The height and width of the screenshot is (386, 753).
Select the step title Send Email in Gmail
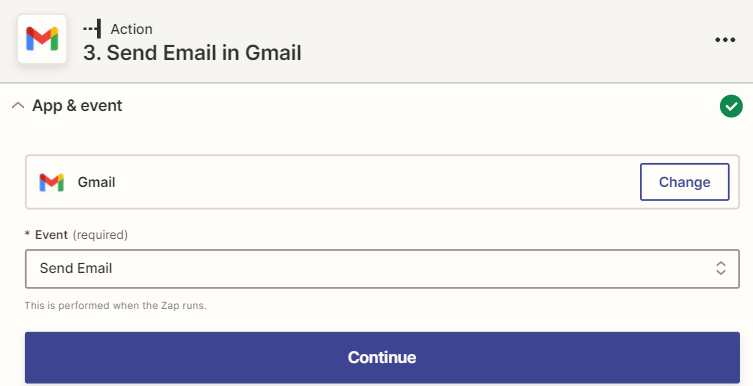192,53
